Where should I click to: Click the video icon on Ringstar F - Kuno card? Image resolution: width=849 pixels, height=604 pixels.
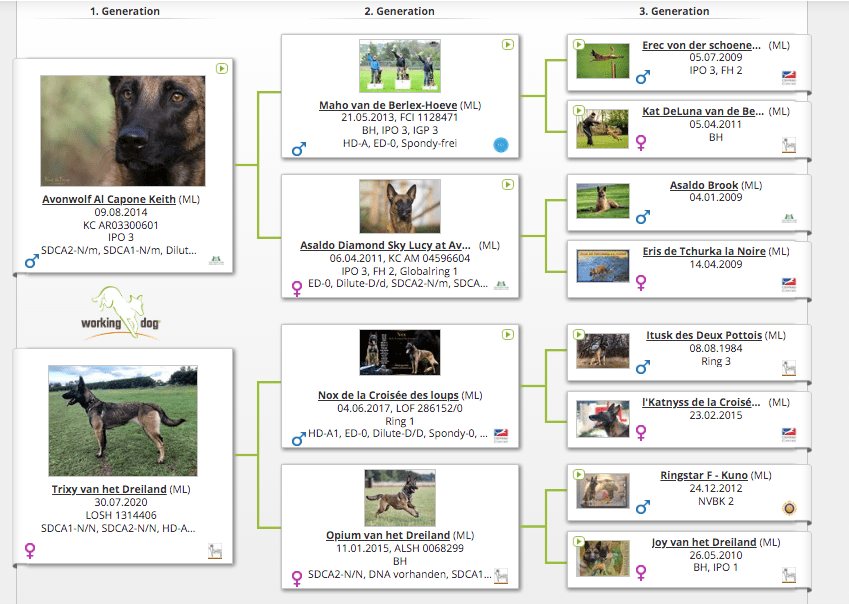point(579,475)
